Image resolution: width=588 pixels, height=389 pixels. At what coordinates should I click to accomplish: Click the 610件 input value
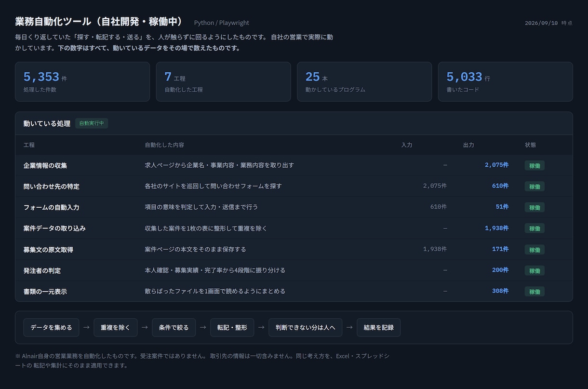point(439,207)
